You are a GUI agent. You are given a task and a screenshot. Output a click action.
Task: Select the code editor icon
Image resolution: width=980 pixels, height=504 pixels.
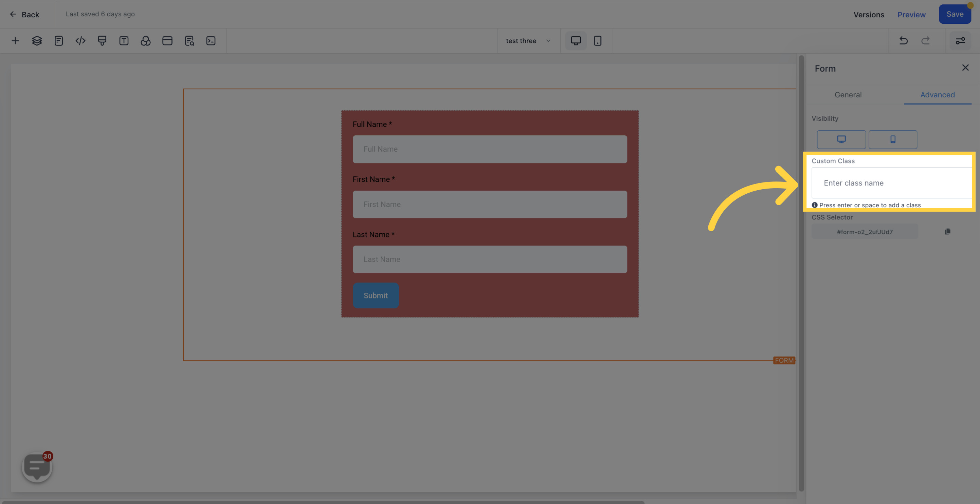click(80, 41)
